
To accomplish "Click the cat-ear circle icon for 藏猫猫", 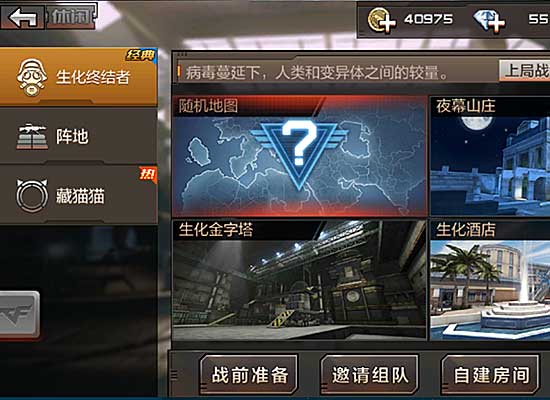I will [32, 195].
